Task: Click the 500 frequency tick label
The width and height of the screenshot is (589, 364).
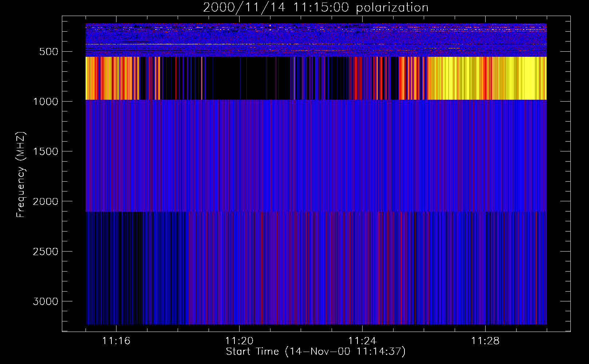Action: pyautogui.click(x=48, y=52)
